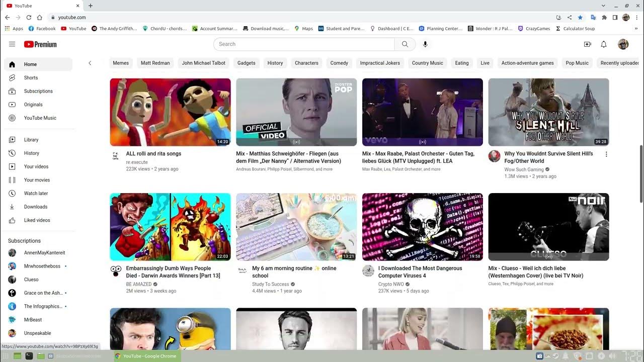Focus the YouTube search field
644x362 pixels.
coord(304,44)
